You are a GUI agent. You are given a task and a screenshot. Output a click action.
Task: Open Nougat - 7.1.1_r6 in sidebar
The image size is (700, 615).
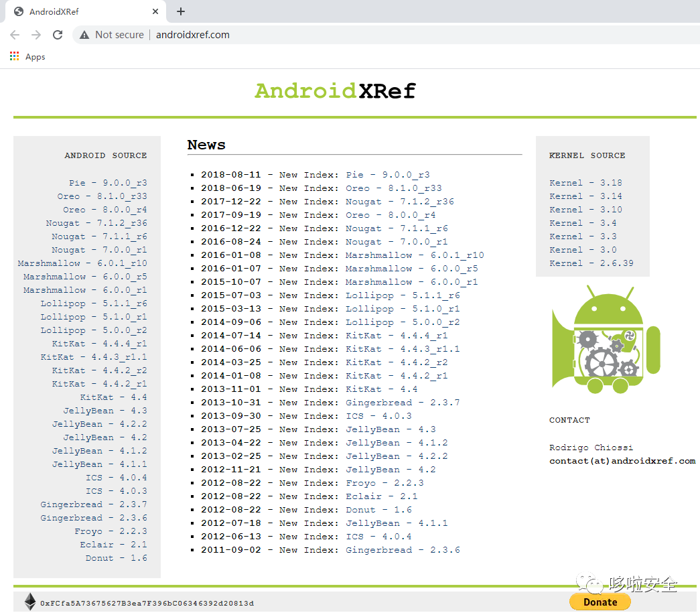[x=99, y=236]
